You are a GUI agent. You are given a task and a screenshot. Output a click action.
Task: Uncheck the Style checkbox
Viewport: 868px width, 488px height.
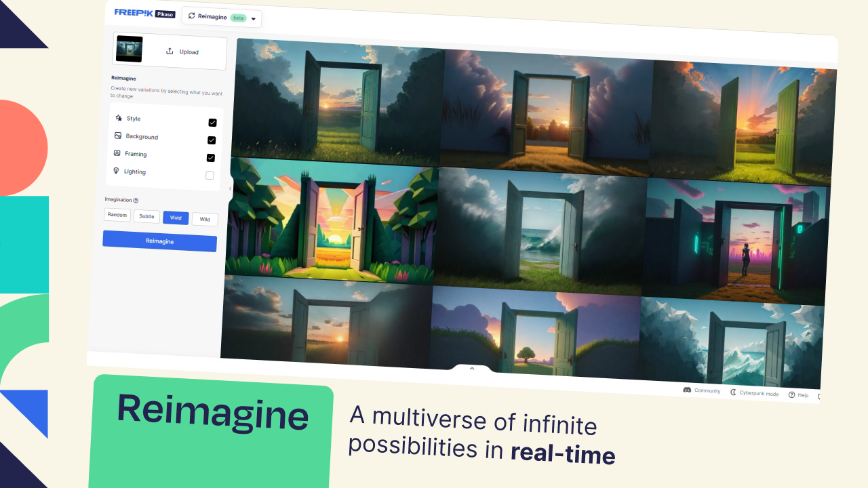coord(212,123)
